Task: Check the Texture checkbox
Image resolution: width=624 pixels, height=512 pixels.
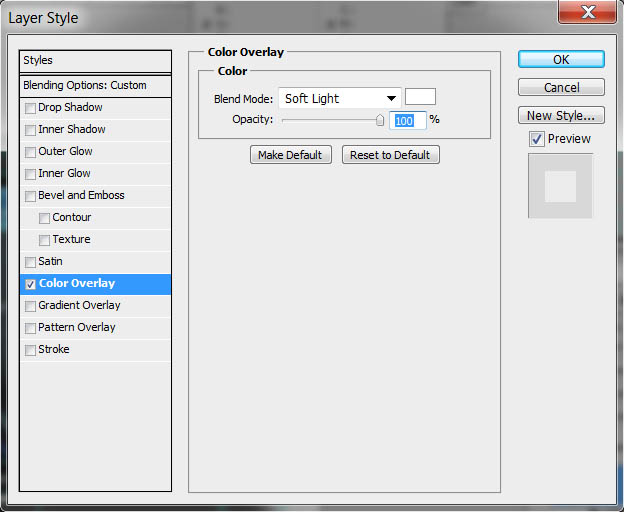Action: 44,240
